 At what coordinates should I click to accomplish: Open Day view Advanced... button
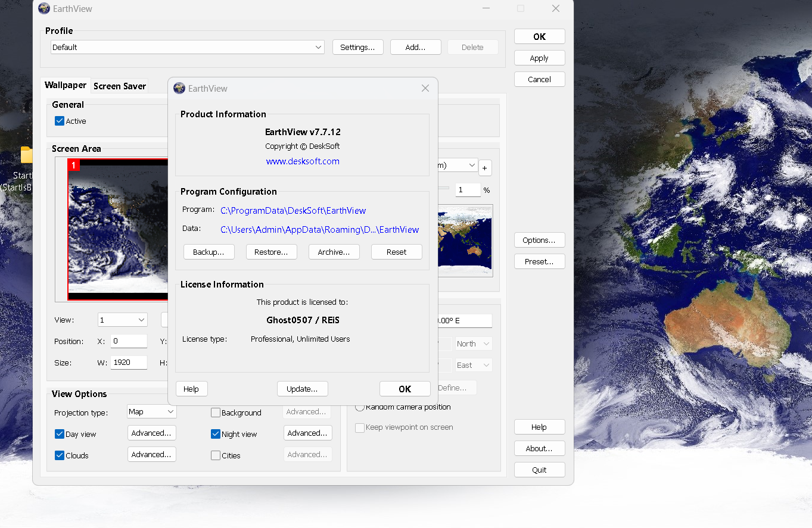click(x=152, y=433)
